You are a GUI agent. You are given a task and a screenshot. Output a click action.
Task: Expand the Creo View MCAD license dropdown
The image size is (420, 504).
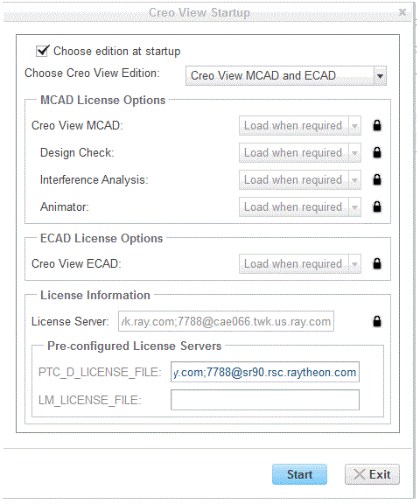coord(354,126)
